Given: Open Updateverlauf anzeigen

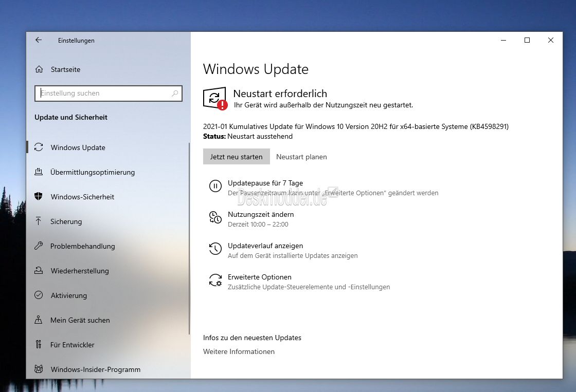Looking at the screenshot, I should pyautogui.click(x=265, y=246).
